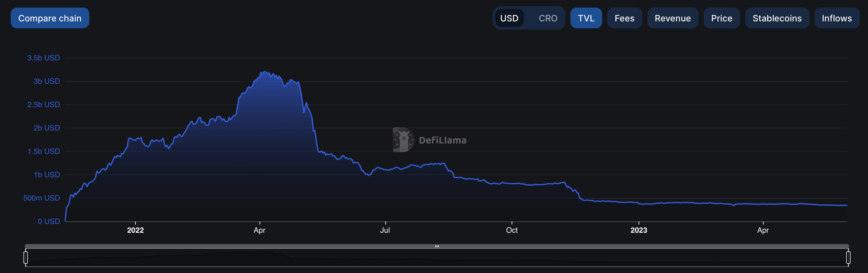Image resolution: width=868 pixels, height=273 pixels.
Task: Toggle the TVL chart series
Action: pyautogui.click(x=586, y=18)
